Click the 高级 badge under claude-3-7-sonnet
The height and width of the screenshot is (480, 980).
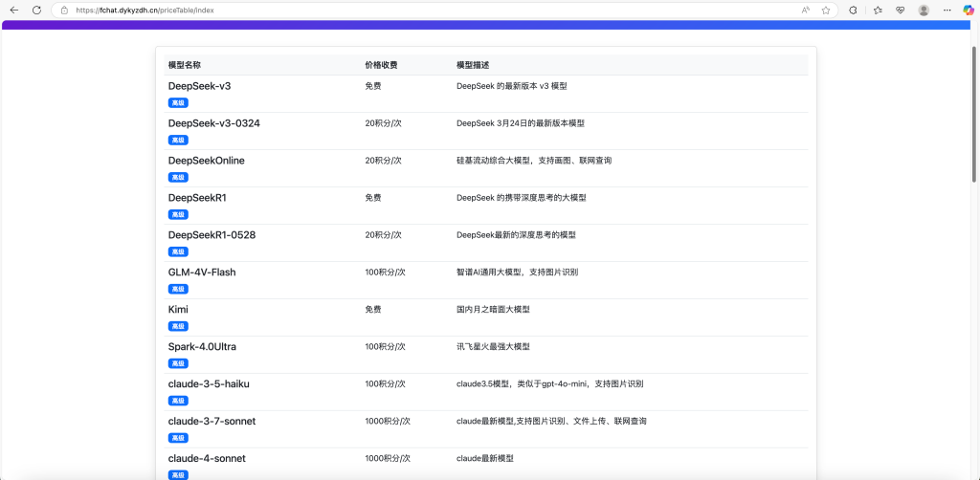pos(178,438)
